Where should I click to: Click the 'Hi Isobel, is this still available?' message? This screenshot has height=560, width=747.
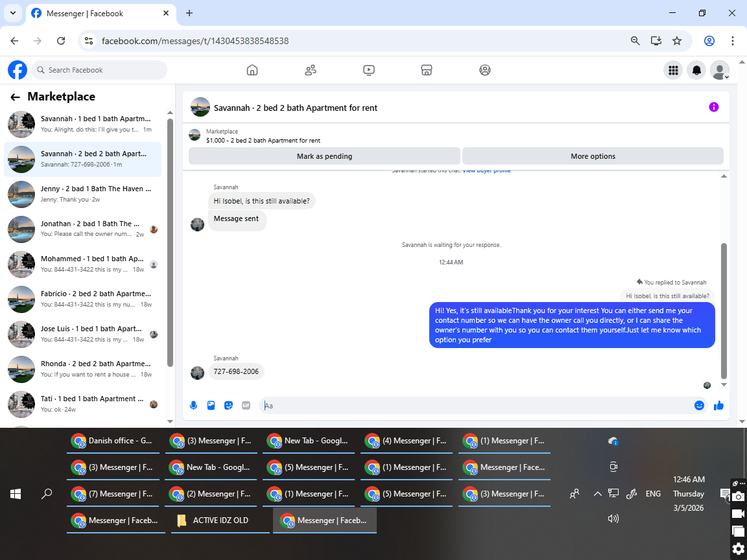261,201
